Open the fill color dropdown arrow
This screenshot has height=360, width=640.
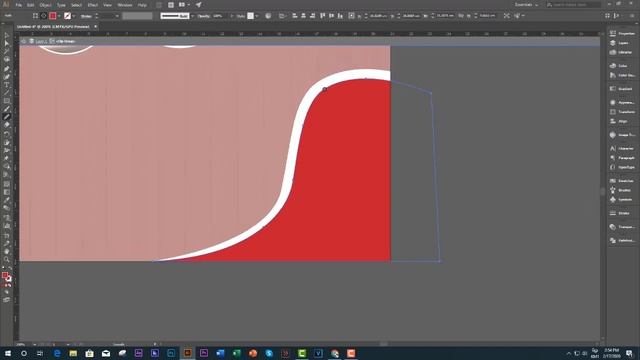59,16
